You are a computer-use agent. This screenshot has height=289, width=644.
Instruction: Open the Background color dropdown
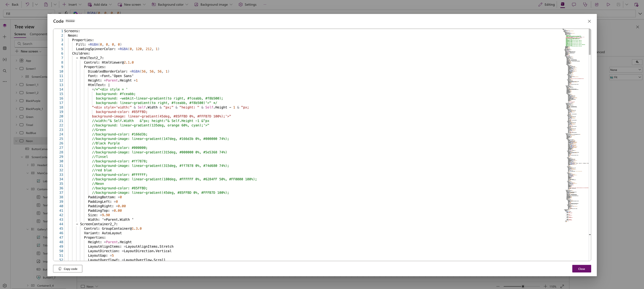(x=170, y=4)
